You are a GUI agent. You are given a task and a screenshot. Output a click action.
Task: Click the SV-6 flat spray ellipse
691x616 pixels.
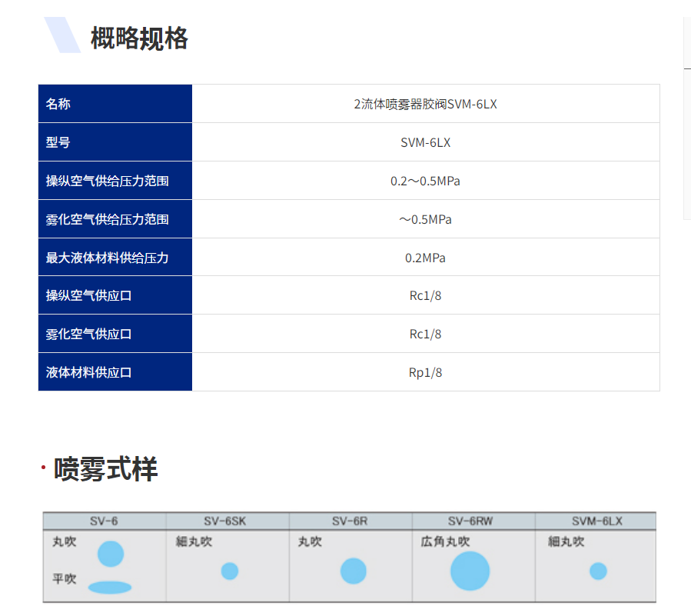coord(110,588)
